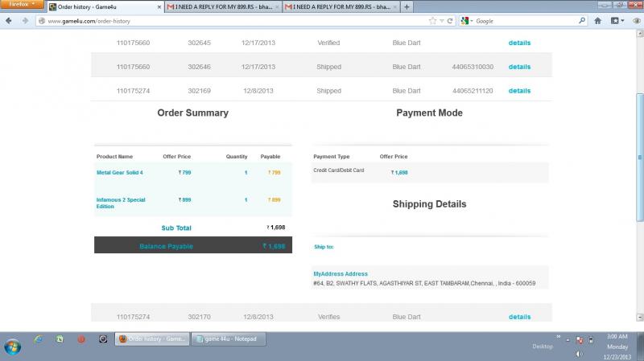
Task: Click the Verified status of order 302645
Action: click(x=328, y=43)
